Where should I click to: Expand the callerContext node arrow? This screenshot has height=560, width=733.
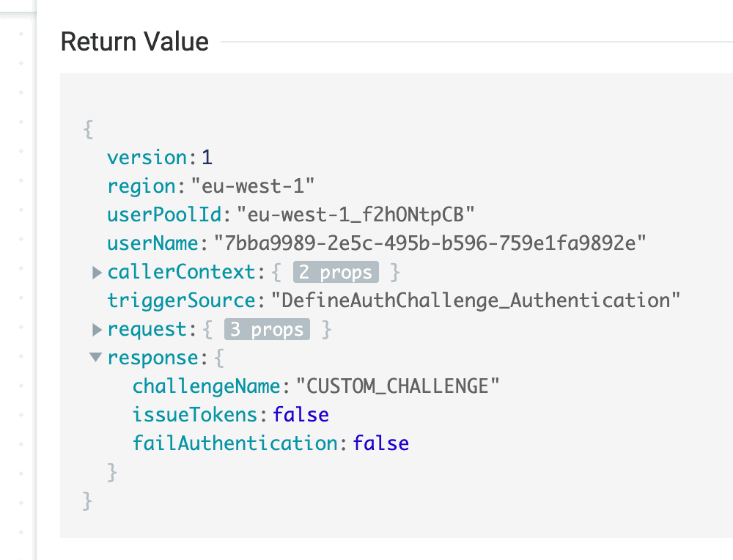coord(97,273)
